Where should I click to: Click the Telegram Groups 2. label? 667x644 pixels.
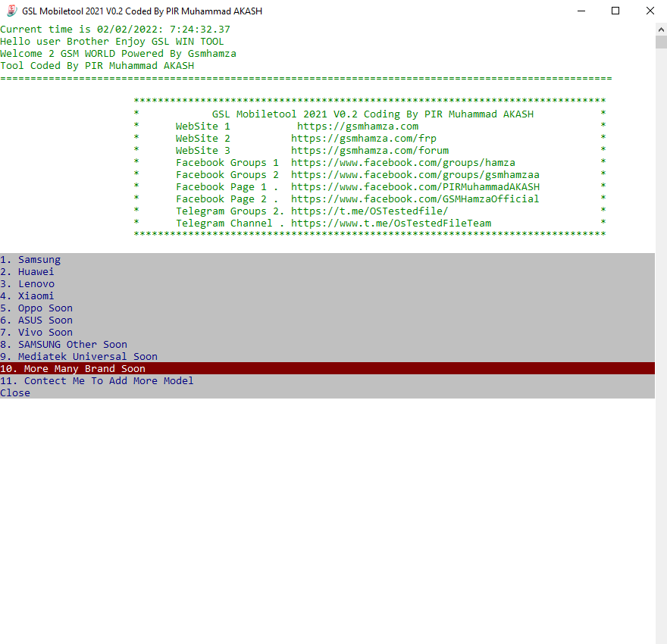[230, 211]
